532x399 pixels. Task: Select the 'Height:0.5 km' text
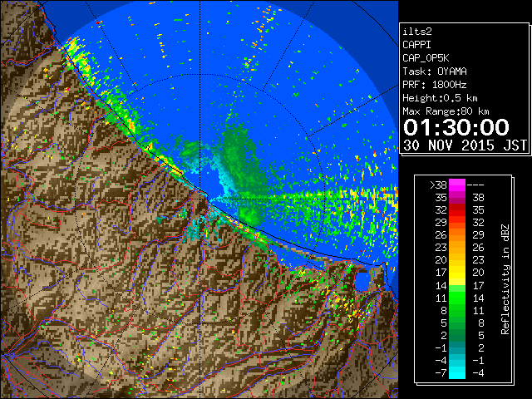coord(440,98)
